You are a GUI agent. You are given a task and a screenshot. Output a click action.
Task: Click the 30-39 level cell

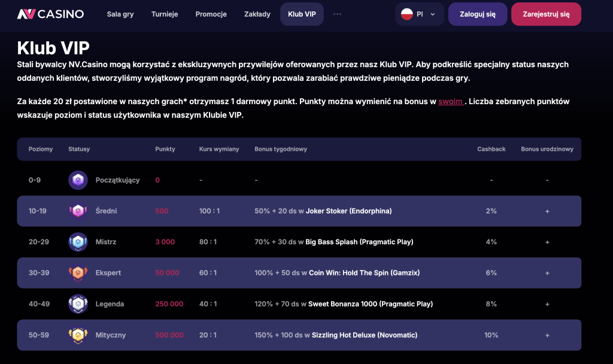click(x=39, y=273)
